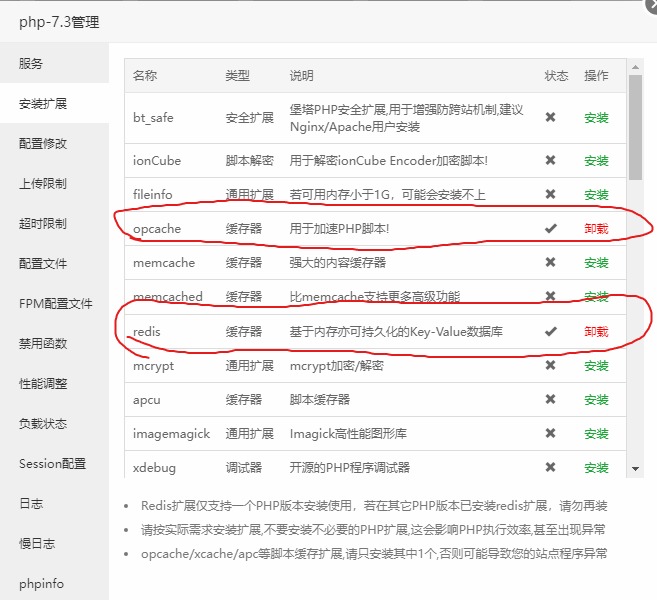Select the redis extension name

147,332
